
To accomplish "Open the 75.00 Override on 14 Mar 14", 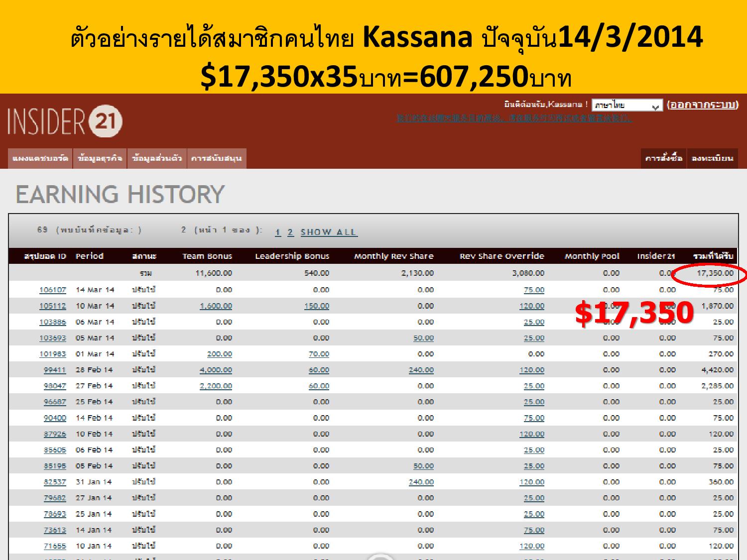I will coord(534,290).
